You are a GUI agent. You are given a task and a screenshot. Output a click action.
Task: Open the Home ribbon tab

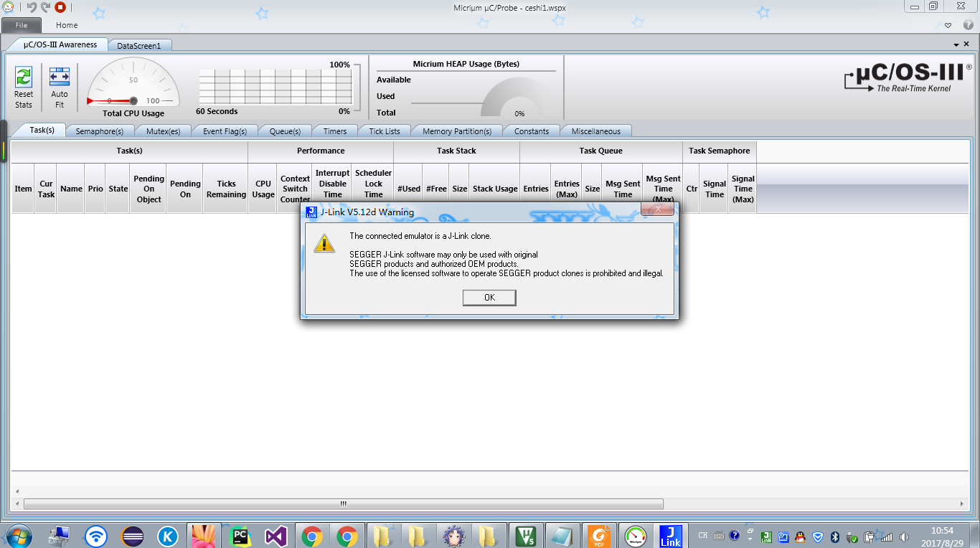click(x=67, y=25)
